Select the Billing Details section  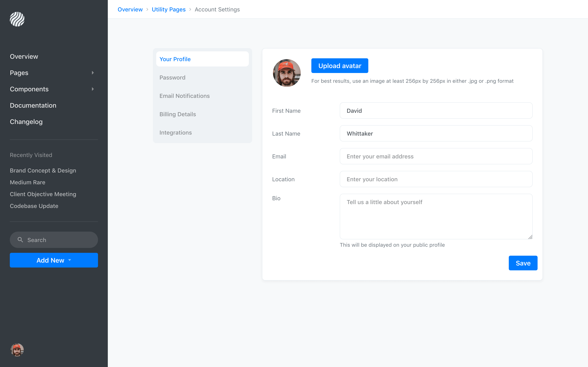[x=178, y=114]
